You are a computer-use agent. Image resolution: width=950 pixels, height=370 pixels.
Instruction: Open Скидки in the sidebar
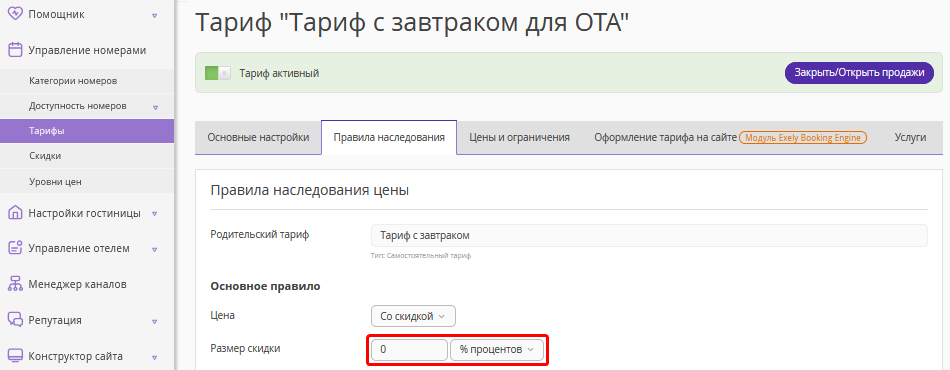point(87,156)
